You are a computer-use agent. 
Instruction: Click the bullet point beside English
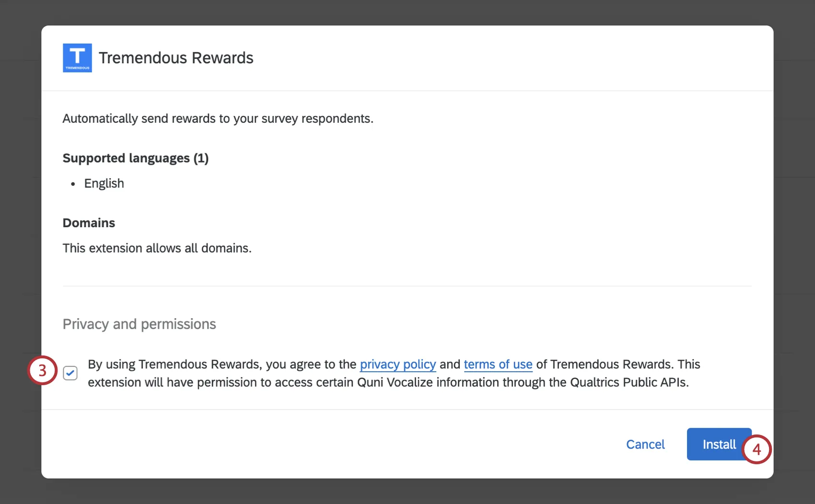pyautogui.click(x=73, y=184)
